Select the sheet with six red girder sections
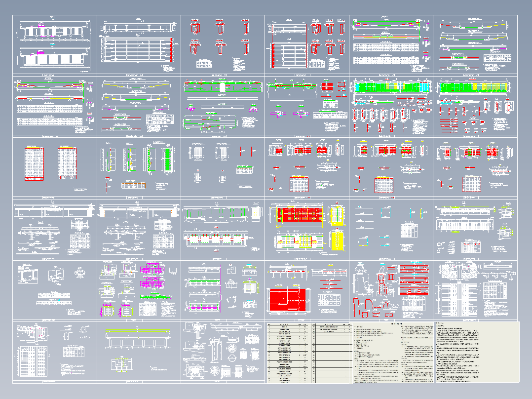 point(223,44)
